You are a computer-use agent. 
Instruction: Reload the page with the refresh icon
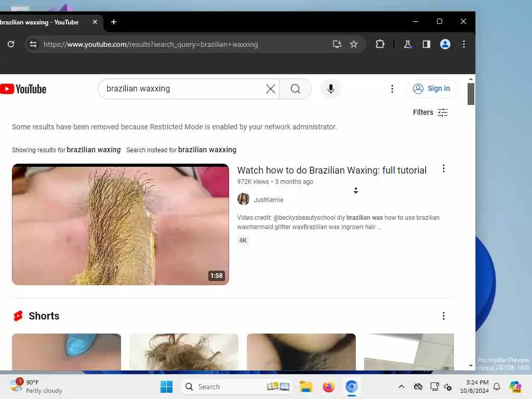[x=11, y=44]
